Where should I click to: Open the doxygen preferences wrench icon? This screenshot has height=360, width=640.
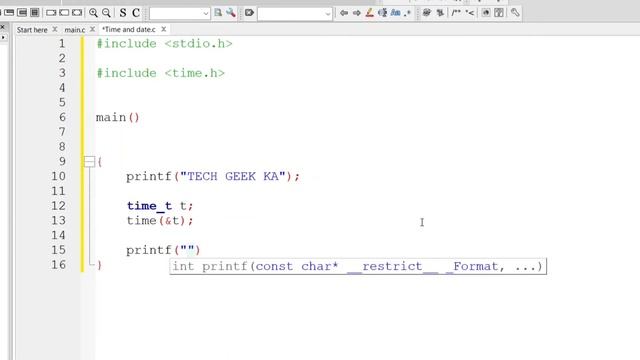coord(515,13)
